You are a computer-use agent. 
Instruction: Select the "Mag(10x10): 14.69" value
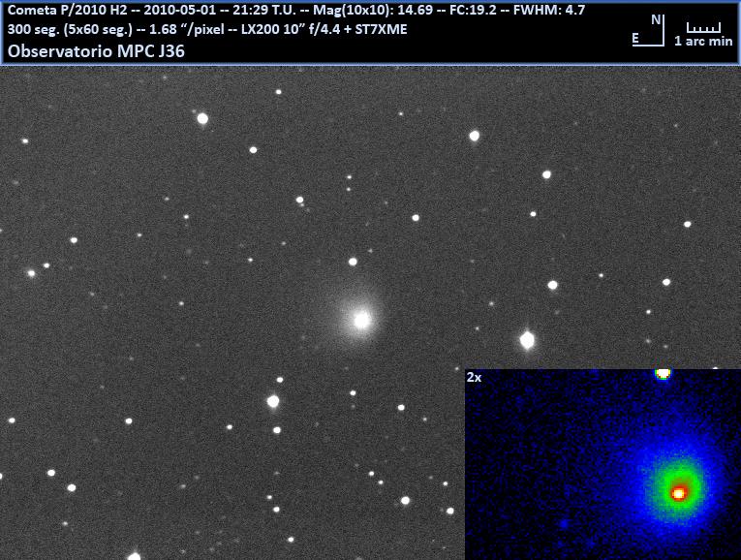point(373,10)
